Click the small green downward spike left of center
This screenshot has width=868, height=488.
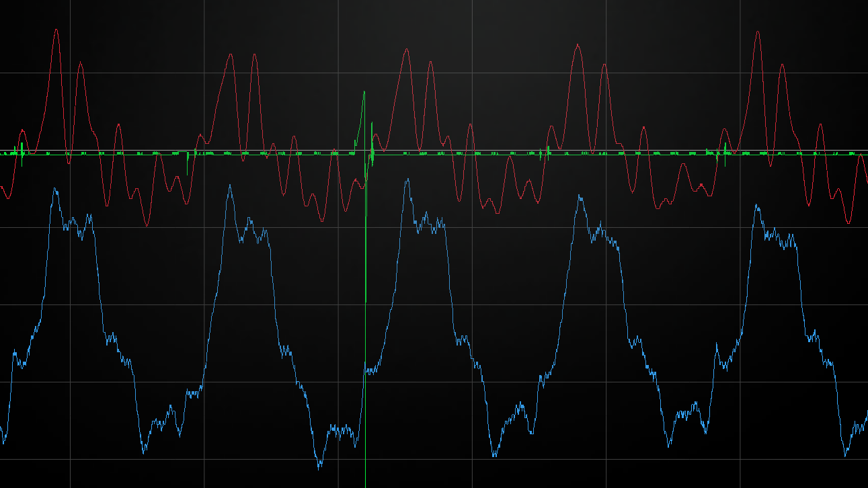188,173
